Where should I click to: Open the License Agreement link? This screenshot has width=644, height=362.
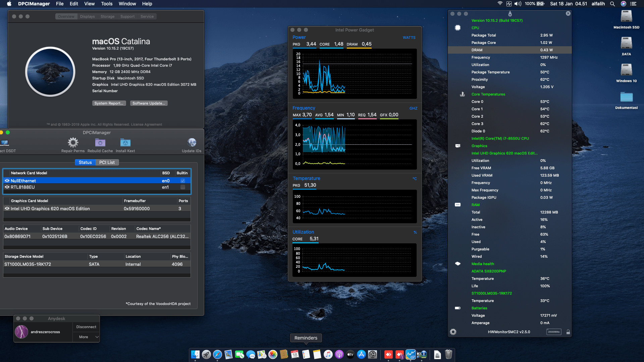coord(146,124)
